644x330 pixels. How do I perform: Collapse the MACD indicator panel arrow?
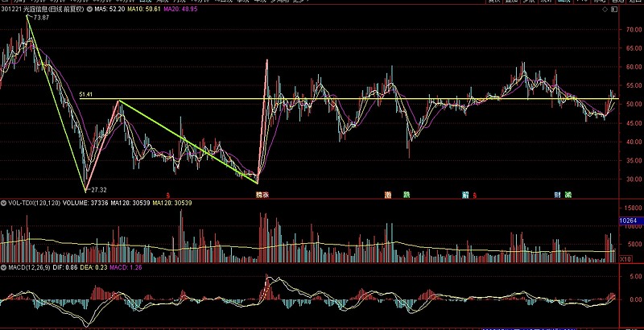(x=3, y=267)
